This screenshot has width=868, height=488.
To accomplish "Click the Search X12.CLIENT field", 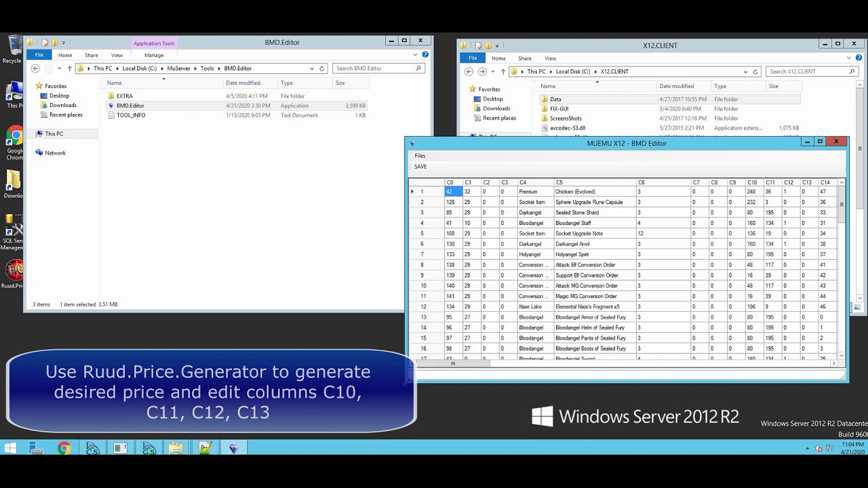I will tap(812, 71).
